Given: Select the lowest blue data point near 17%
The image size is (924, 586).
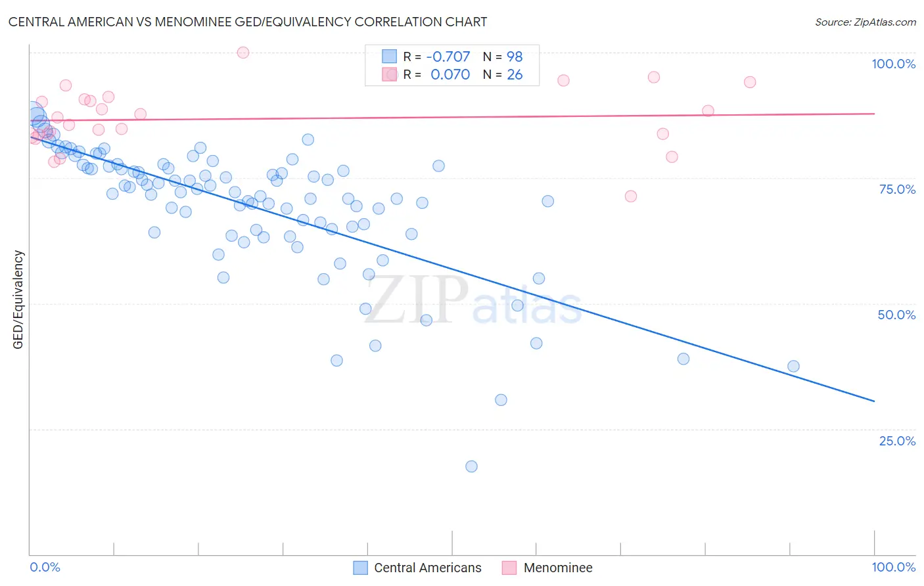Looking at the screenshot, I should (471, 466).
